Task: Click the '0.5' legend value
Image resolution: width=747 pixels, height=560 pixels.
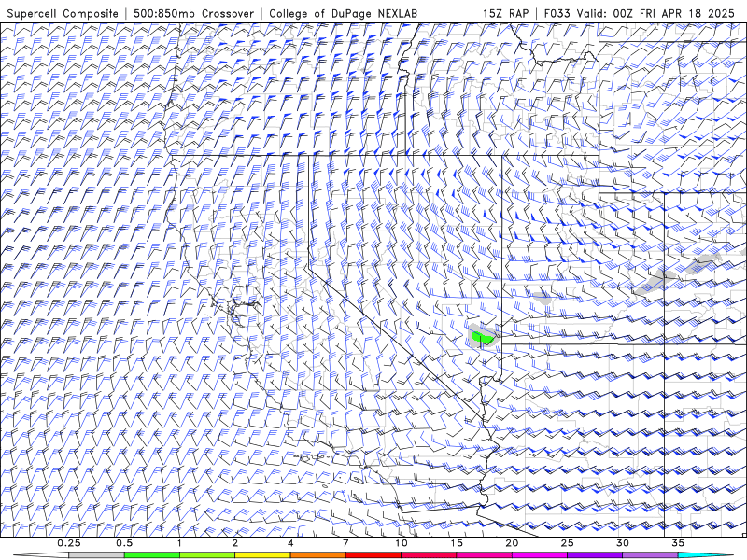Action: click(x=124, y=543)
